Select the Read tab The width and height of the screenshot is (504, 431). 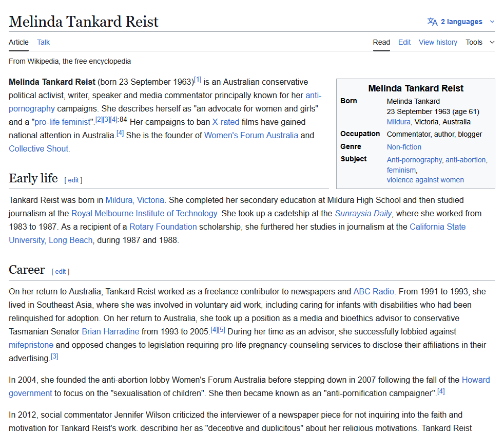pyautogui.click(x=381, y=42)
